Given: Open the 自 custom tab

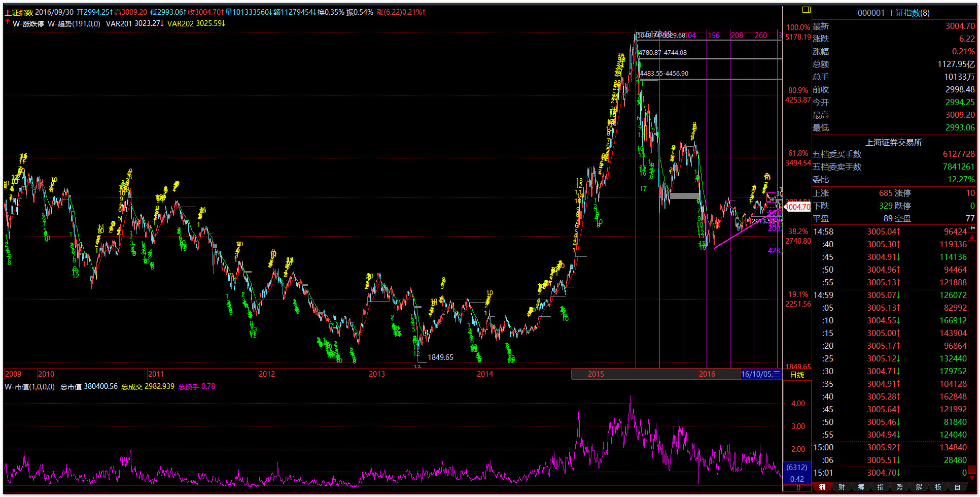Looking at the screenshot, I should (957, 487).
